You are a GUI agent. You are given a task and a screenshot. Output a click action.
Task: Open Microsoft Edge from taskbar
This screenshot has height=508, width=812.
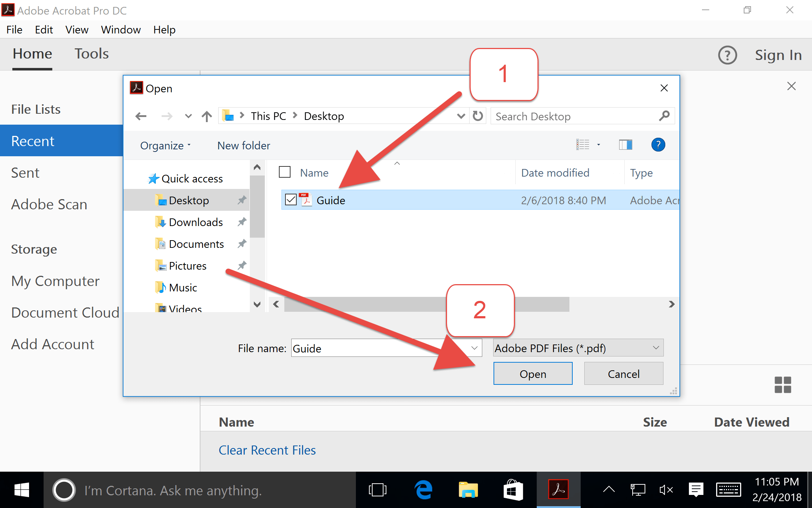point(423,490)
